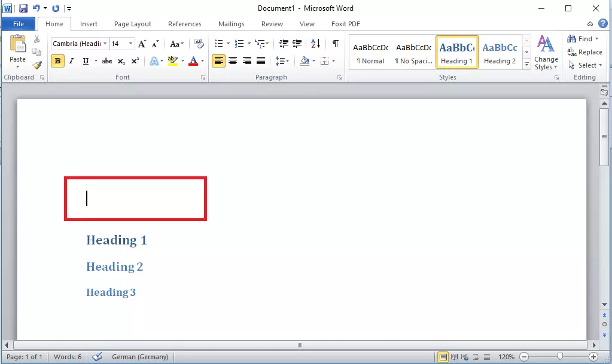Click the Grow Font icon
The width and height of the screenshot is (612, 364).
[x=142, y=44]
